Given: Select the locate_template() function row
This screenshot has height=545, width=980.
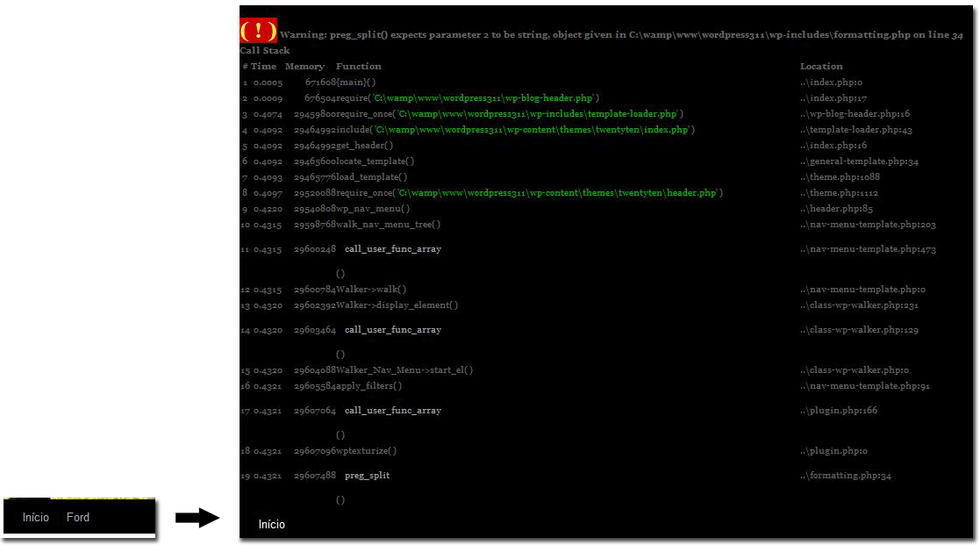Looking at the screenshot, I should pos(375,161).
